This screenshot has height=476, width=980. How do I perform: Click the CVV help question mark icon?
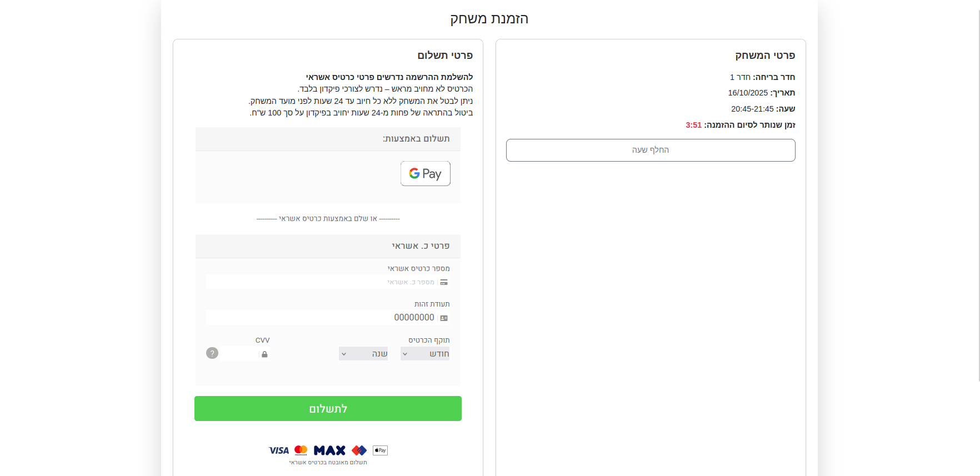[x=212, y=353]
